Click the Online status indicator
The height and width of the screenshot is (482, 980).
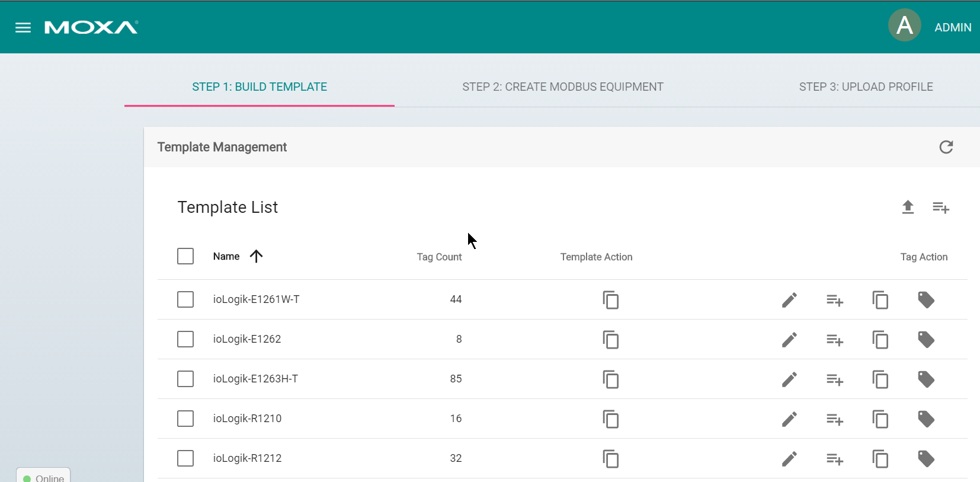click(x=43, y=476)
